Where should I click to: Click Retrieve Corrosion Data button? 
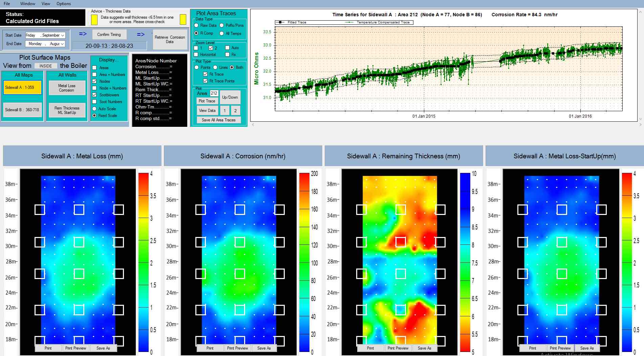pos(170,39)
